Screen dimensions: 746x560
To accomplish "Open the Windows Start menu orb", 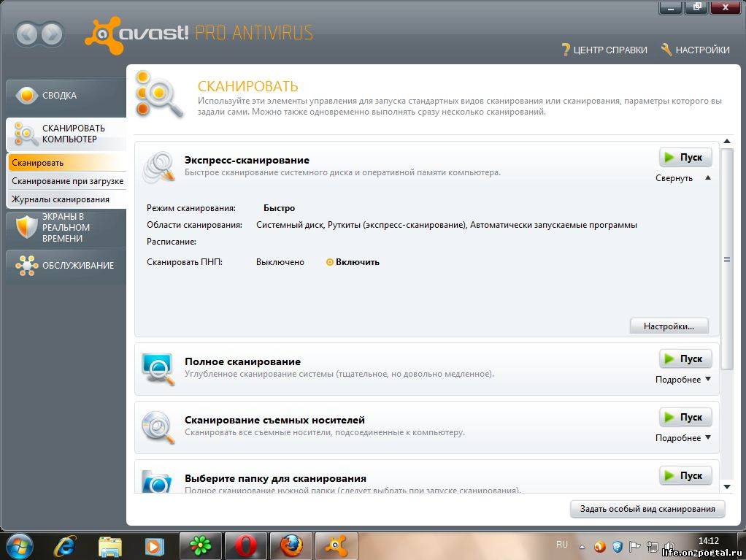I will coord(18,546).
